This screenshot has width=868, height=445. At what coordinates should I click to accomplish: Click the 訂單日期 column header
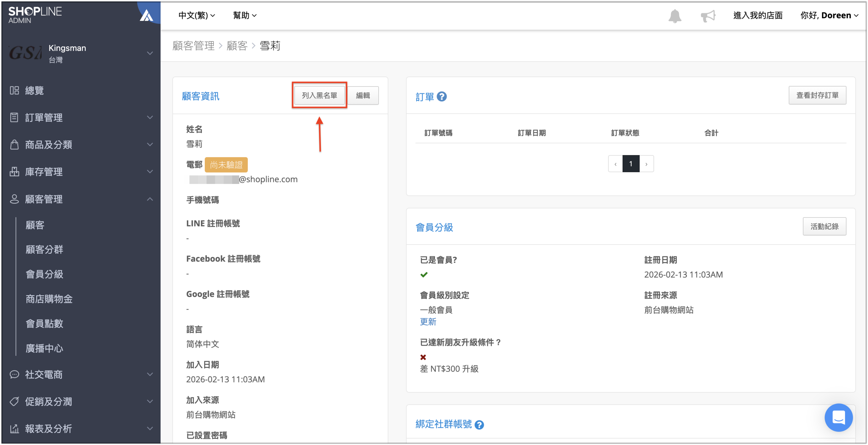(531, 133)
